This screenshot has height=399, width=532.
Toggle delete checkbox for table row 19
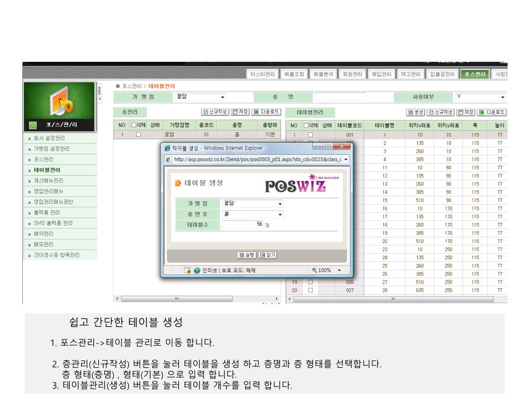(x=311, y=282)
